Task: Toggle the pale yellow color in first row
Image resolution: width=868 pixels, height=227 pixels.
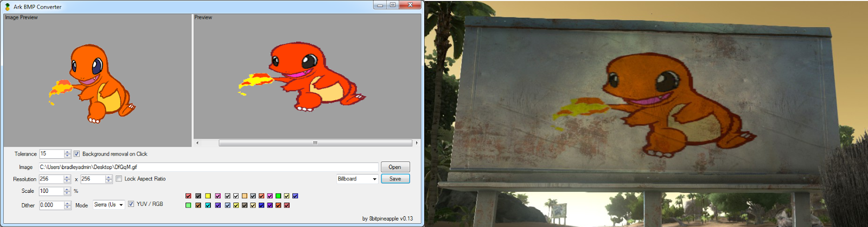Action: tap(286, 196)
